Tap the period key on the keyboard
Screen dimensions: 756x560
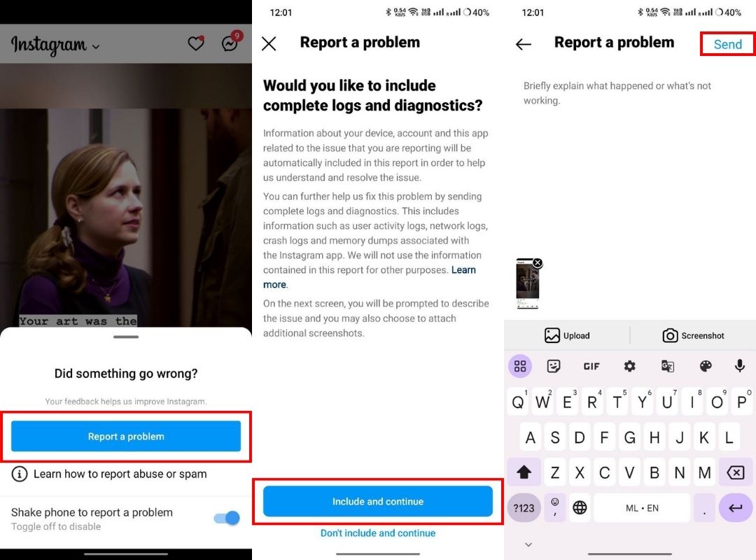click(704, 508)
